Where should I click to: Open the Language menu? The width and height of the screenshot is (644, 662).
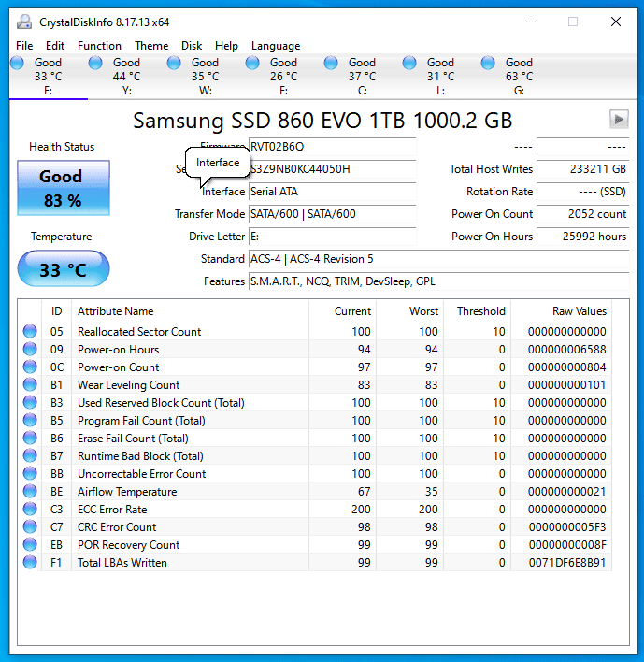tap(276, 46)
